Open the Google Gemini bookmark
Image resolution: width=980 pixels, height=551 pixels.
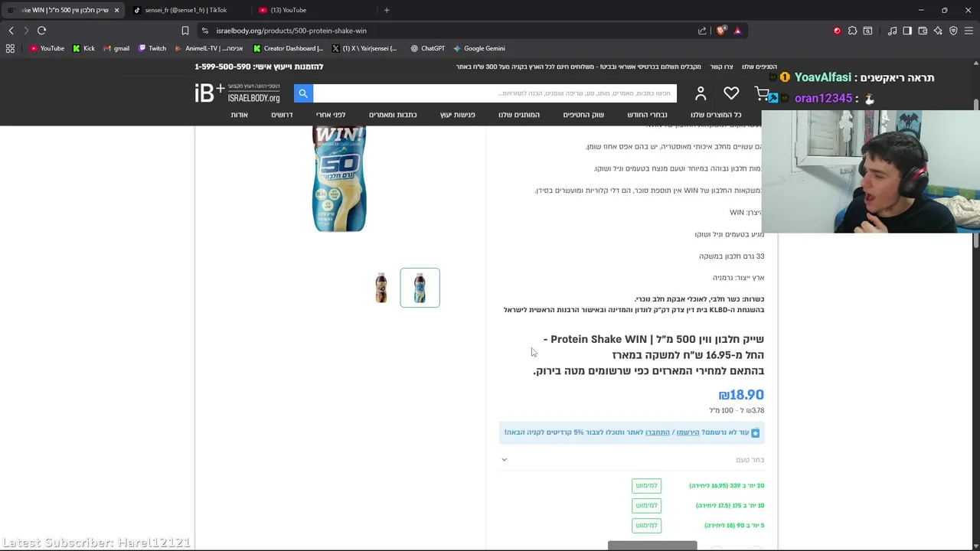[x=479, y=48]
